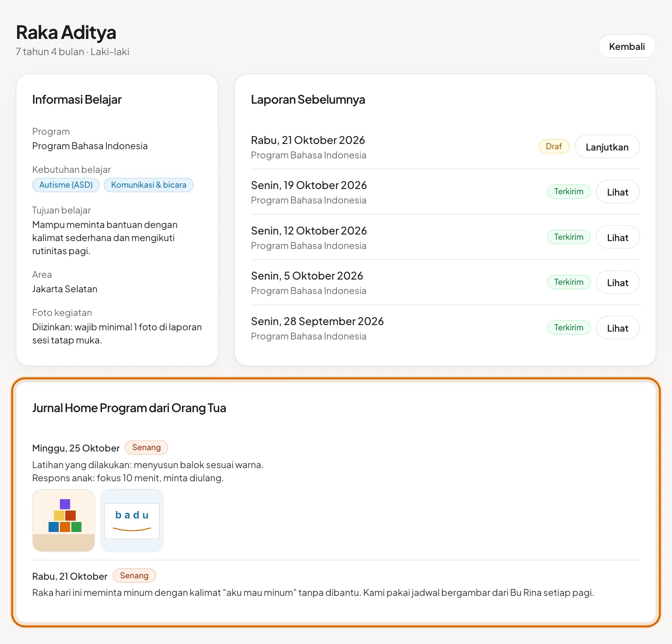Click Senang badge beside Rabu, 21 Oktober
The image size is (672, 644).
pos(134,576)
